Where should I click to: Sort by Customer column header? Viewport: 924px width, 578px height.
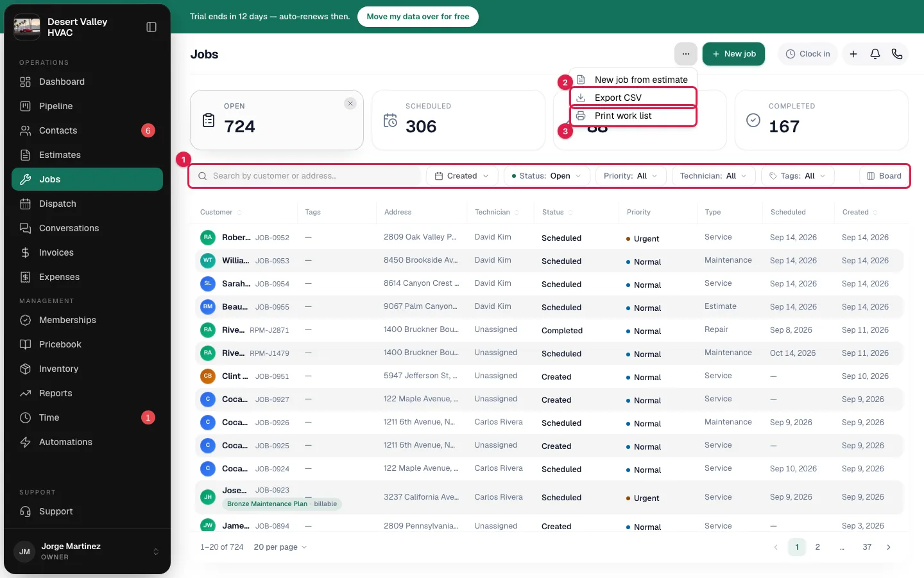click(x=221, y=212)
